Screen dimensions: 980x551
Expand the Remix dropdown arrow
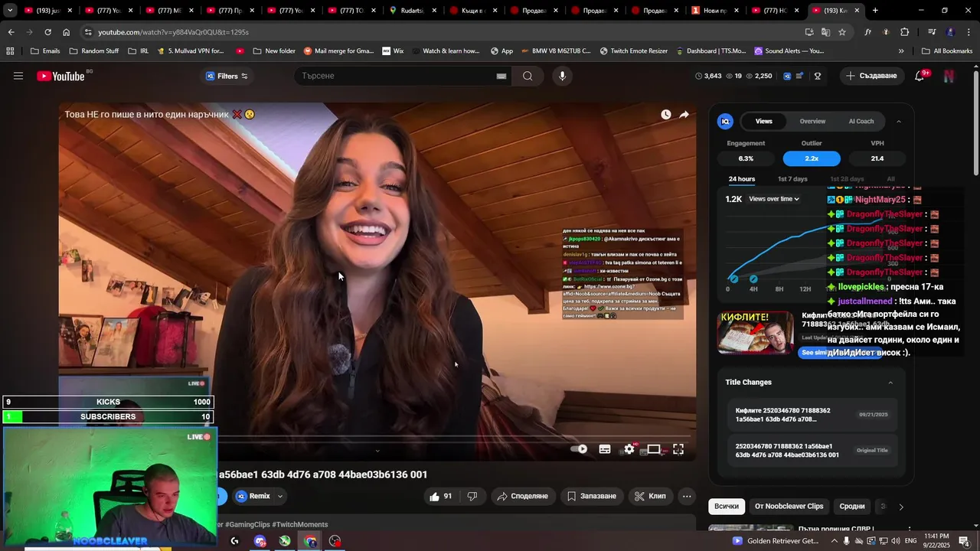click(x=280, y=496)
